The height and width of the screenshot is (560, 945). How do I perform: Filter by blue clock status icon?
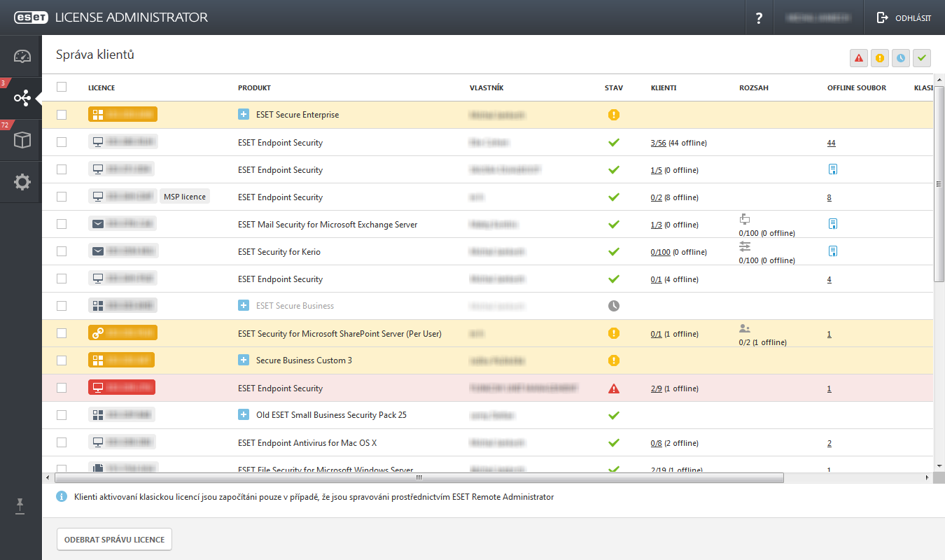pos(900,58)
